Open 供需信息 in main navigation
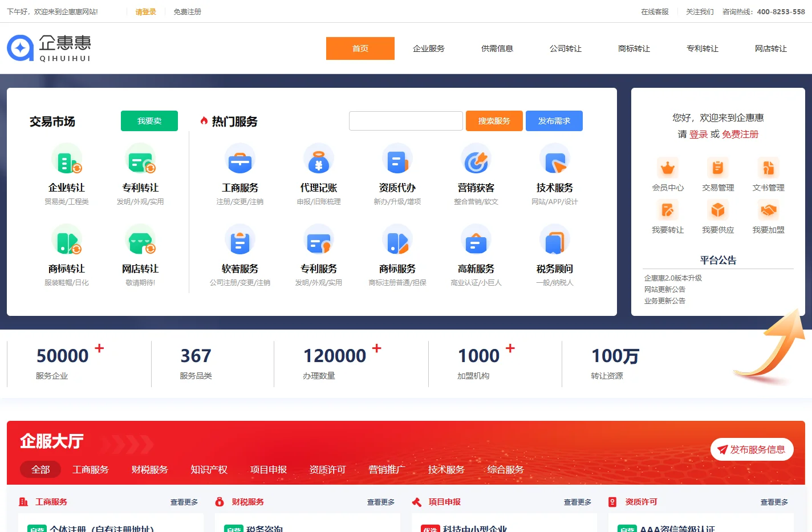This screenshot has height=532, width=812. 497,48
